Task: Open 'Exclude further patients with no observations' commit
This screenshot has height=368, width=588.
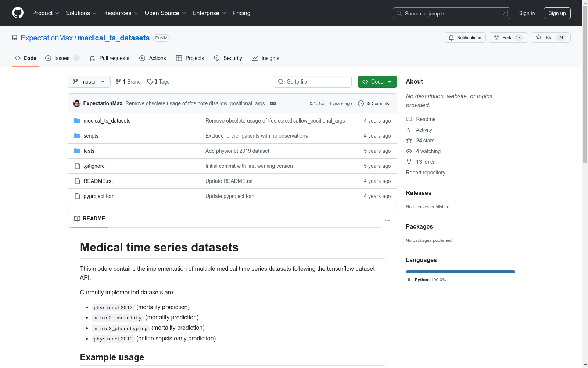Action: click(257, 136)
